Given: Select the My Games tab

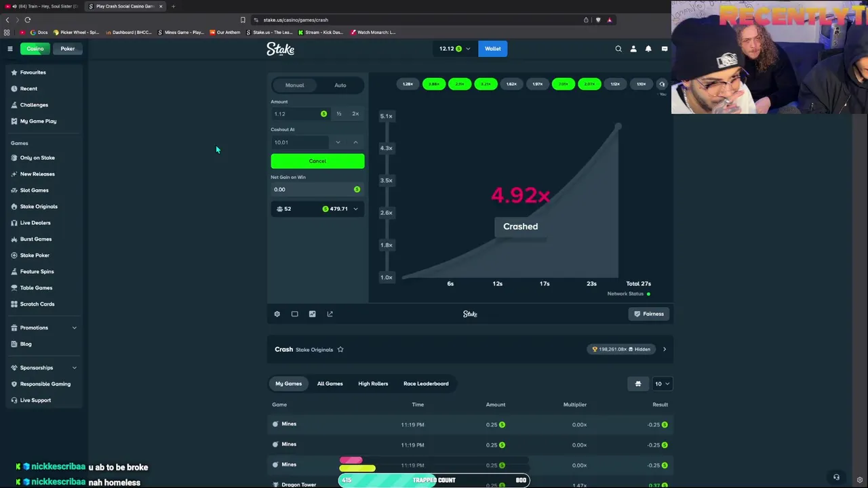Looking at the screenshot, I should [x=289, y=384].
